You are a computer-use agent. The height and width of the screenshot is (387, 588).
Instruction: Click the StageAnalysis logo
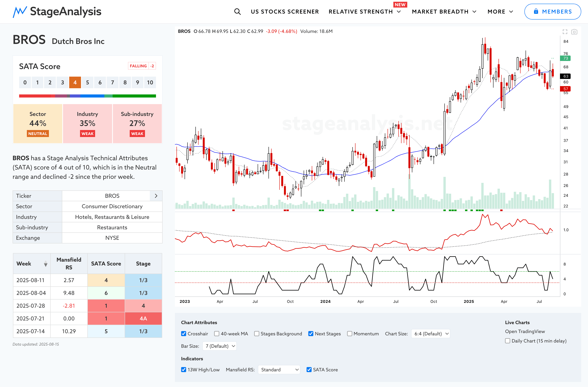point(57,12)
